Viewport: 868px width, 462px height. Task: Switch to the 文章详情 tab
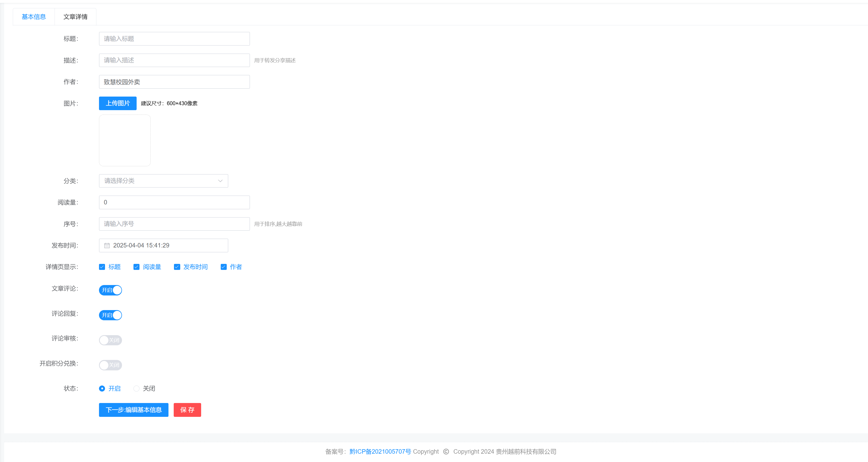(75, 17)
